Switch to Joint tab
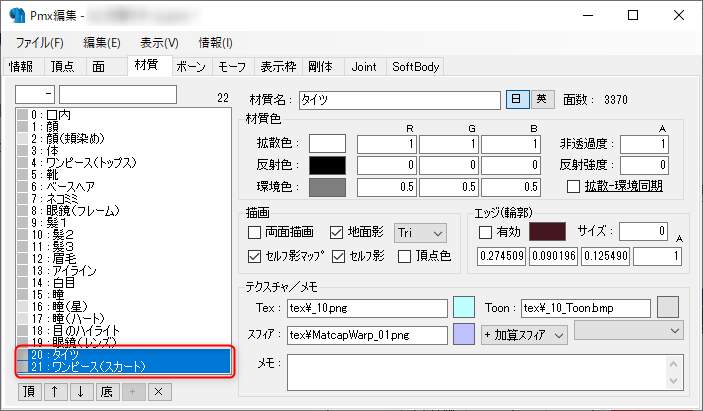Screen dimensions: 703x411 click(x=364, y=67)
